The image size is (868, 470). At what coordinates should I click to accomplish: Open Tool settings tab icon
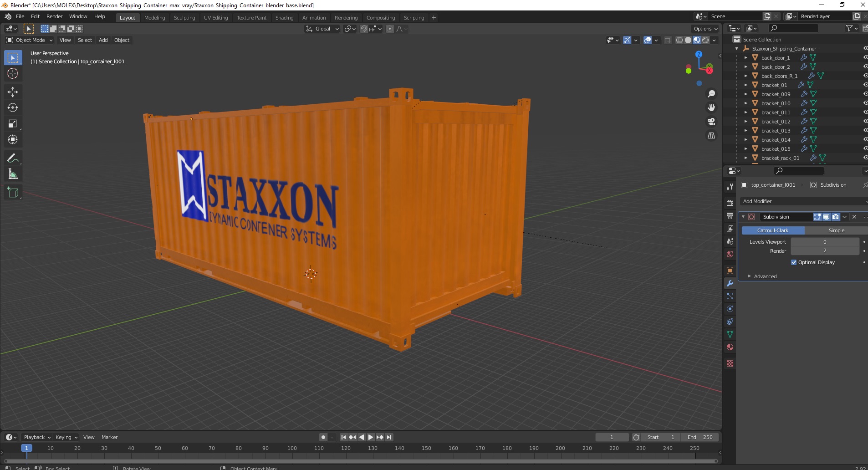730,186
